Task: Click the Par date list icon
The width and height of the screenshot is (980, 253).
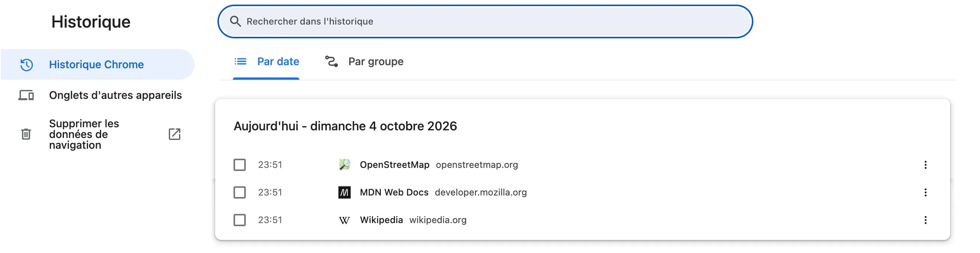Action: 240,61
